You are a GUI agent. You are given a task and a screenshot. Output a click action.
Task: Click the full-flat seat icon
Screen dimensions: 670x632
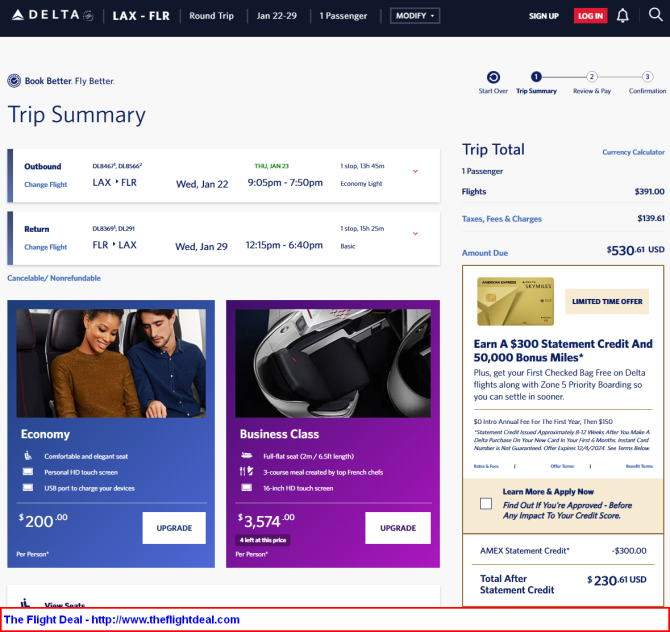(247, 456)
